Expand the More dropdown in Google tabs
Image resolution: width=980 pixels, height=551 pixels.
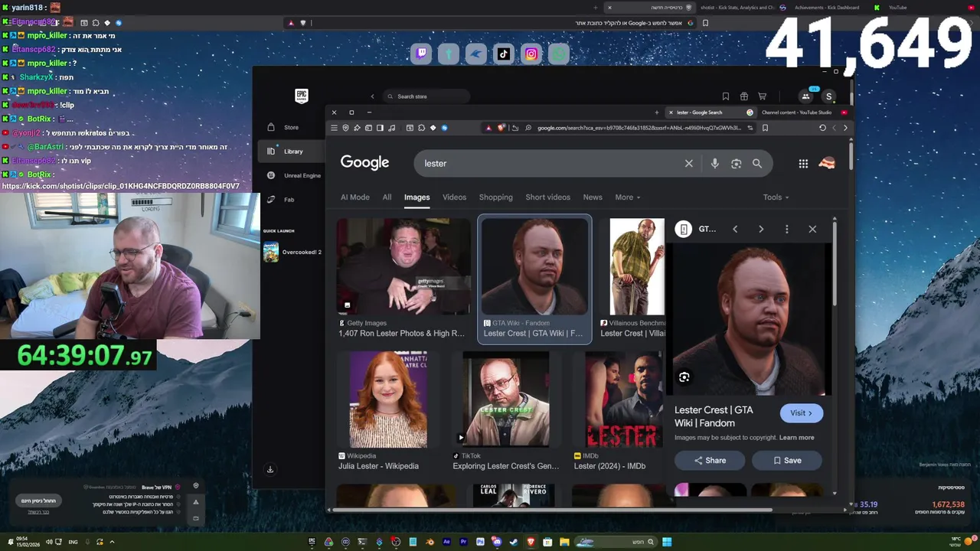(628, 197)
